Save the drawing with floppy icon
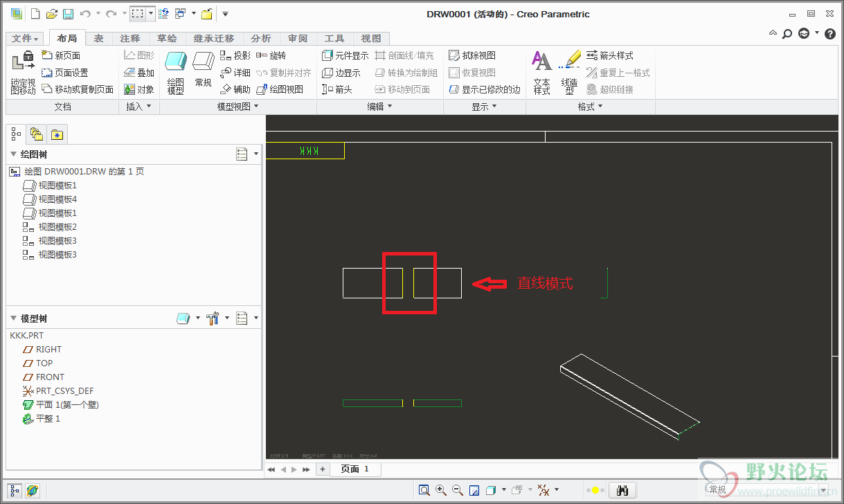 68,13
